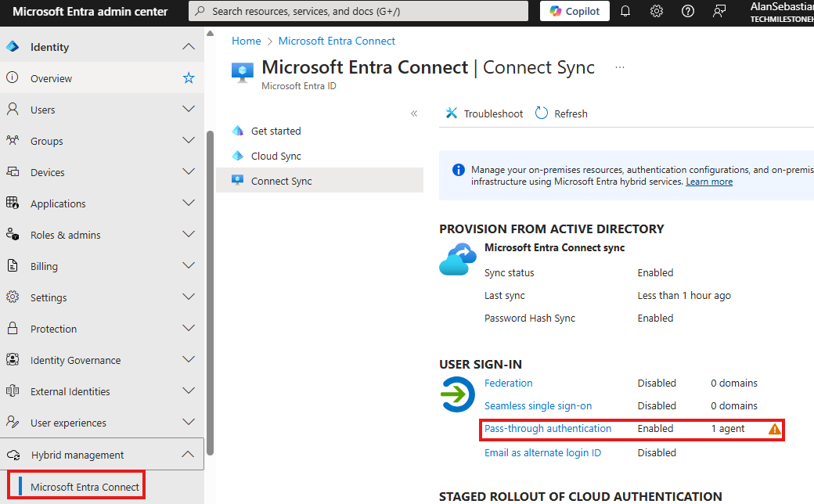Viewport: 814px width, 504px height.
Task: Open the Federation link
Action: pyautogui.click(x=508, y=383)
